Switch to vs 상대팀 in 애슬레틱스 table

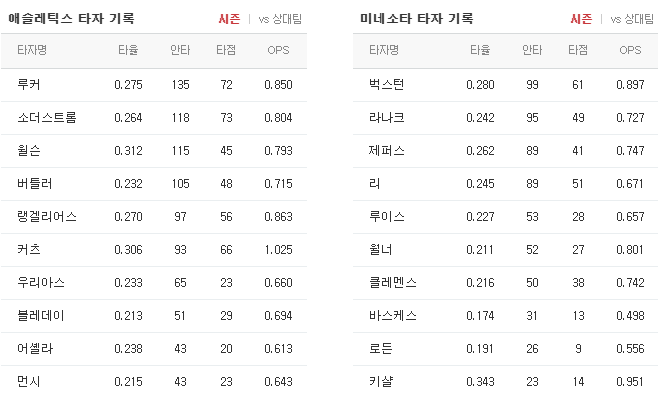point(280,19)
